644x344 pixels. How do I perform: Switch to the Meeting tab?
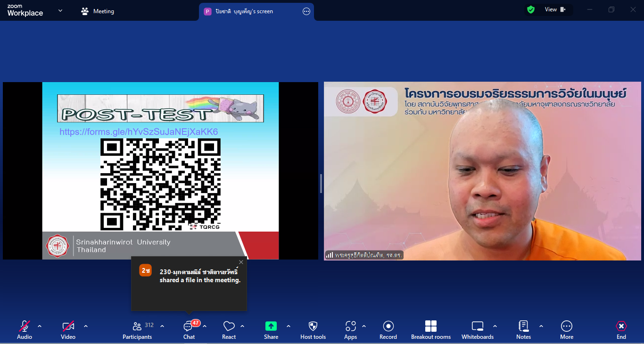pyautogui.click(x=98, y=11)
